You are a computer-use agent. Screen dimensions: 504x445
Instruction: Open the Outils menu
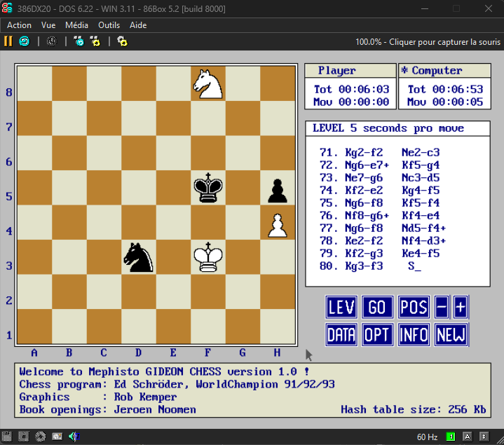click(x=109, y=25)
